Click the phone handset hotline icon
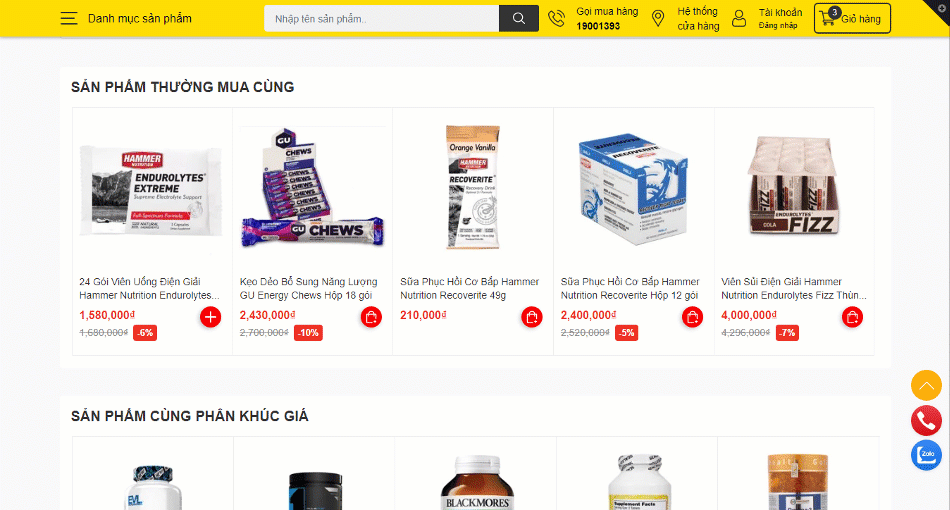 556,19
